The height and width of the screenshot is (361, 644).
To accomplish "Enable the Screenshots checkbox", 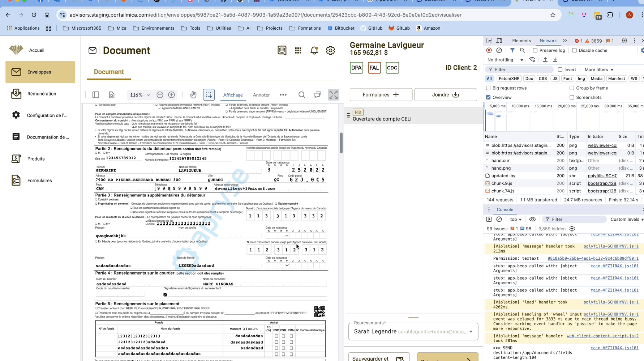I will tap(572, 97).
